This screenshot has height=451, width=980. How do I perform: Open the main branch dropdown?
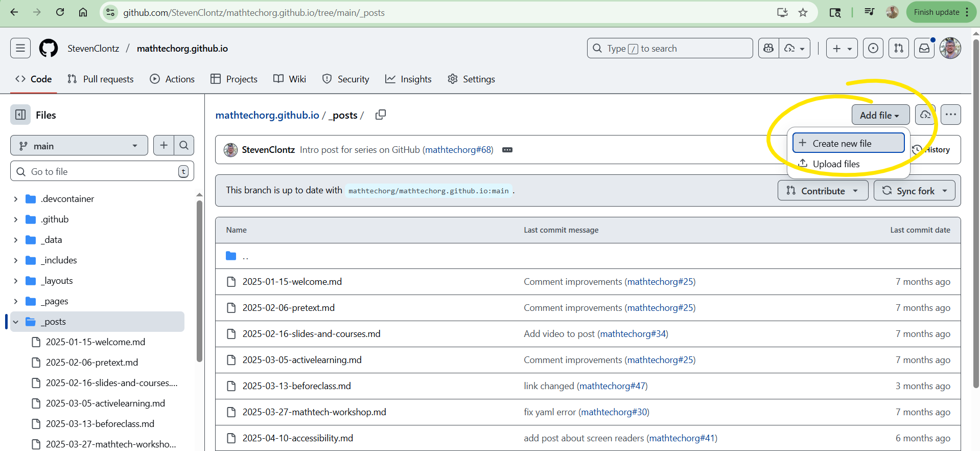[79, 146]
